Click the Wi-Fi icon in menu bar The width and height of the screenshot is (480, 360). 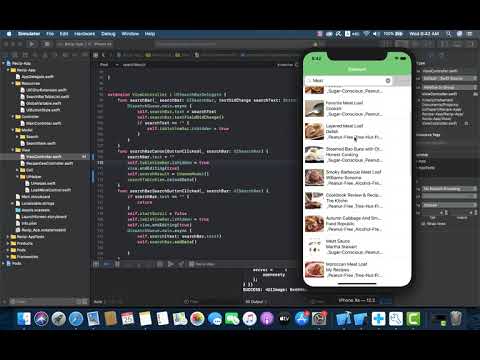tap(366, 34)
